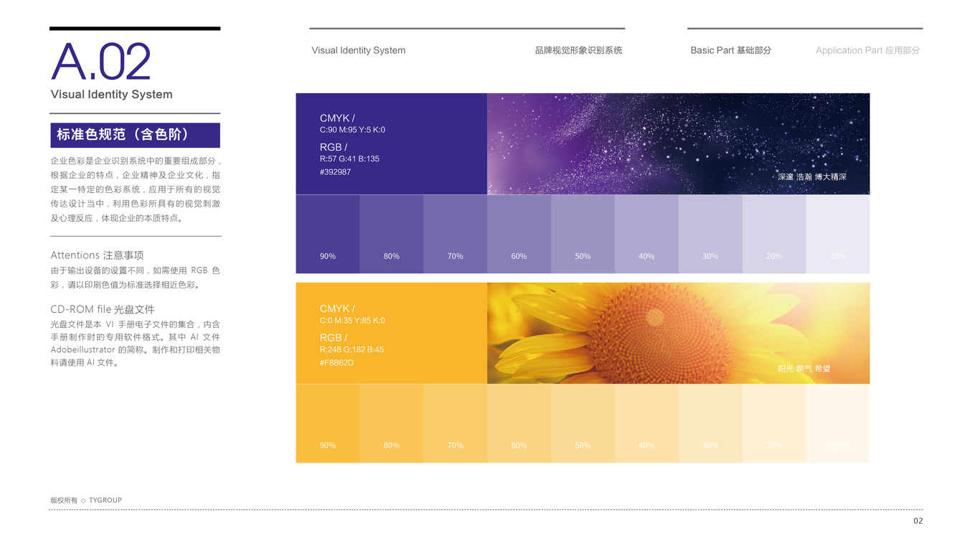The image size is (980, 551).
Task: Click the purple hex value #392987
Action: pyautogui.click(x=335, y=172)
